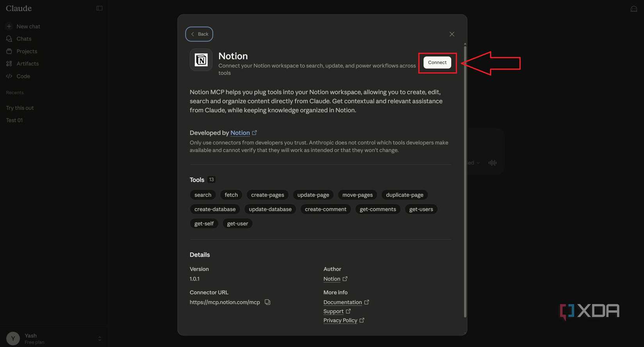Click the Notion logo icon

coord(201,60)
